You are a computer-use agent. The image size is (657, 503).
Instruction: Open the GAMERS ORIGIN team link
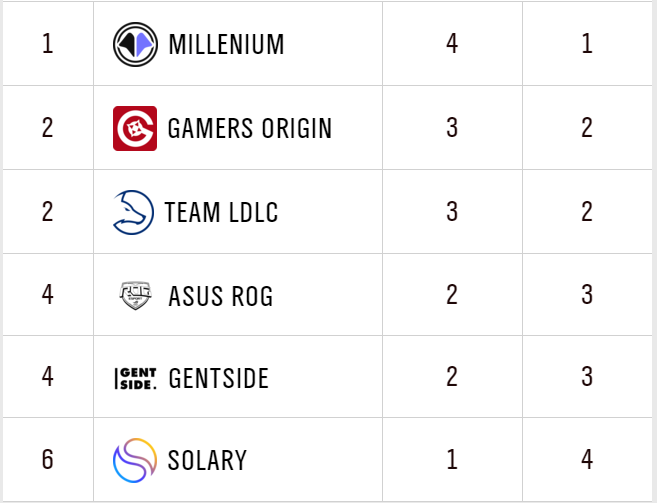point(249,128)
